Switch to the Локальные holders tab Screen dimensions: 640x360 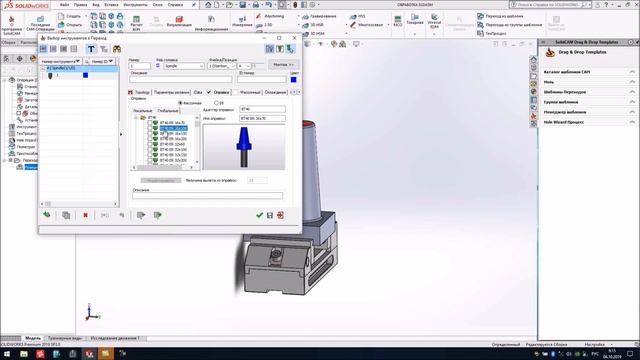coord(143,111)
